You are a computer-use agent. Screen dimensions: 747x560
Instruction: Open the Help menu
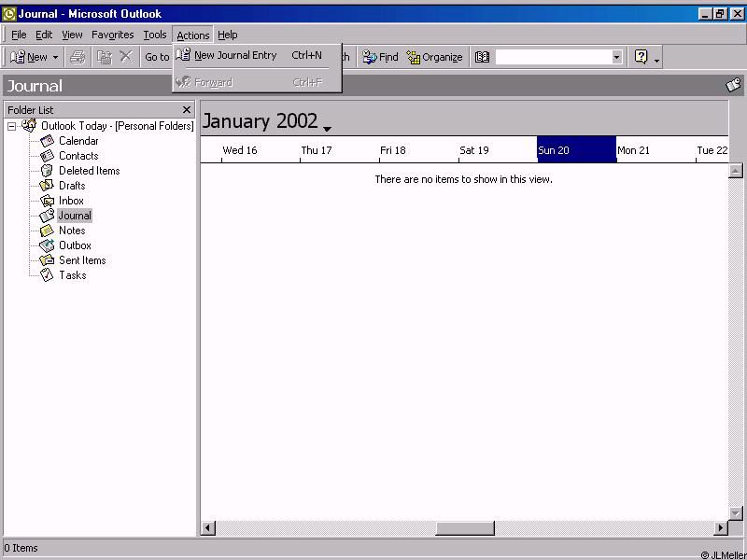tap(228, 35)
